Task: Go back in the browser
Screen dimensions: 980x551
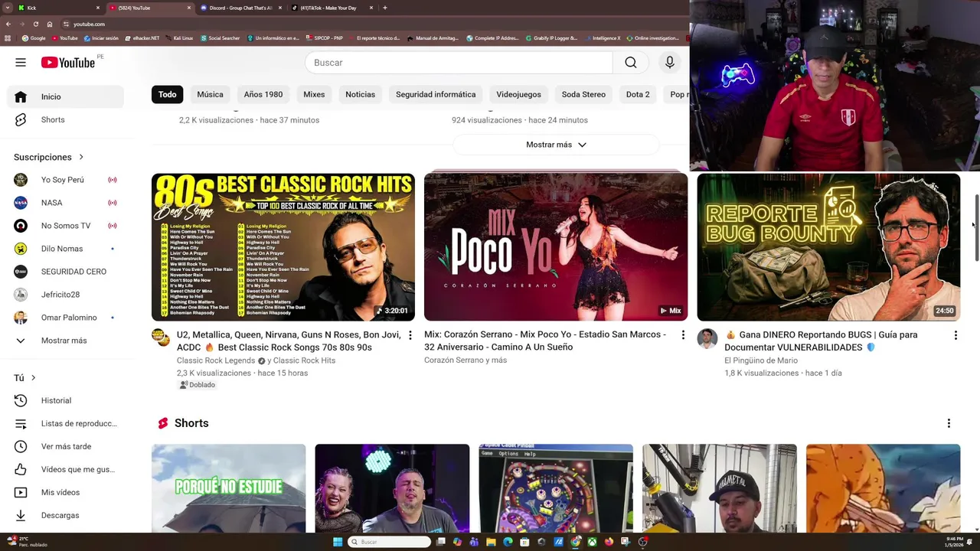Action: [x=8, y=24]
